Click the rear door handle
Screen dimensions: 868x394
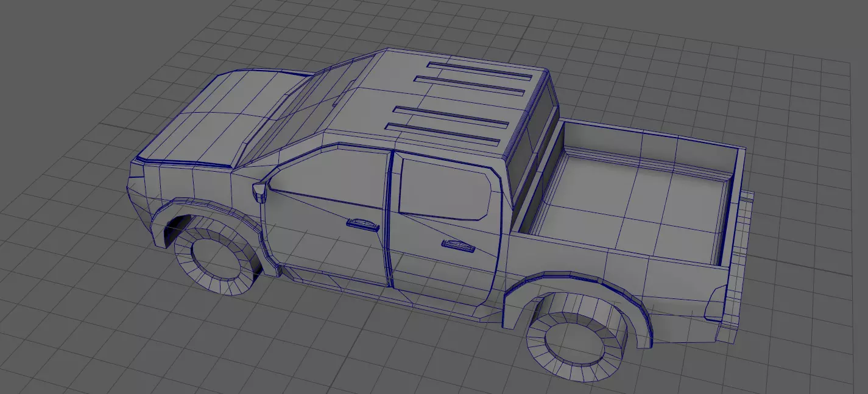click(x=457, y=245)
